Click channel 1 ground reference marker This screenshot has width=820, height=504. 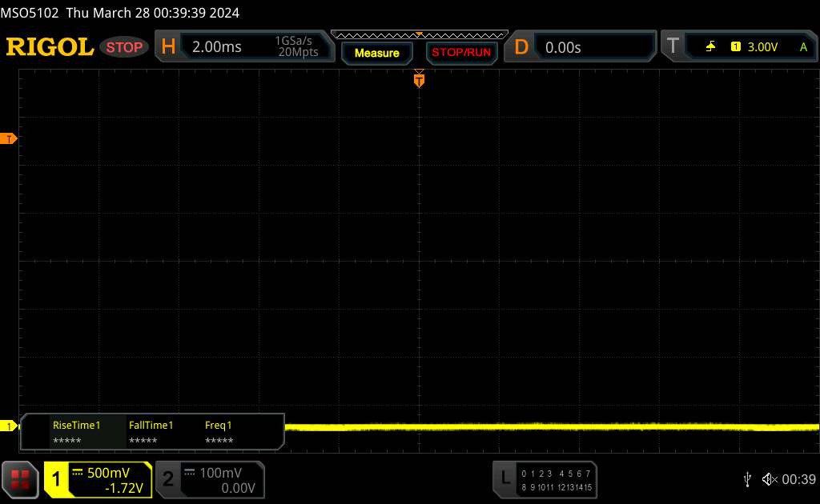click(x=8, y=426)
